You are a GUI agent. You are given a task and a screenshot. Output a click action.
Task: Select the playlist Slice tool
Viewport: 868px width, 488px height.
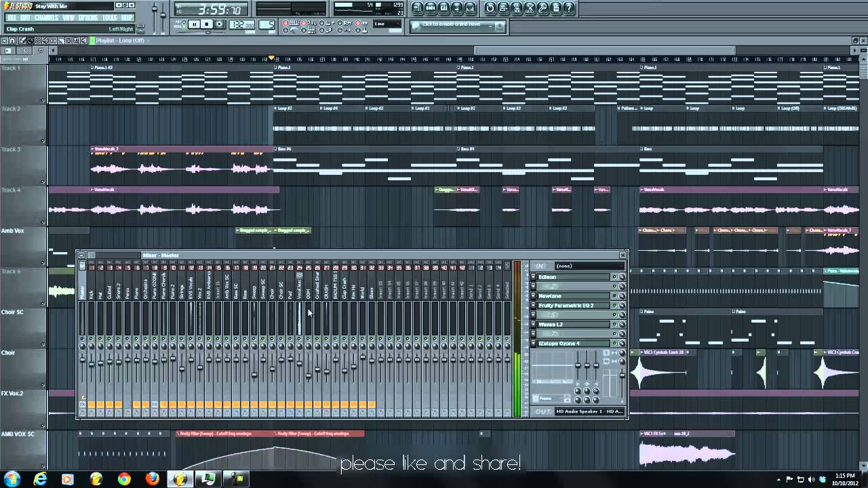[61, 41]
